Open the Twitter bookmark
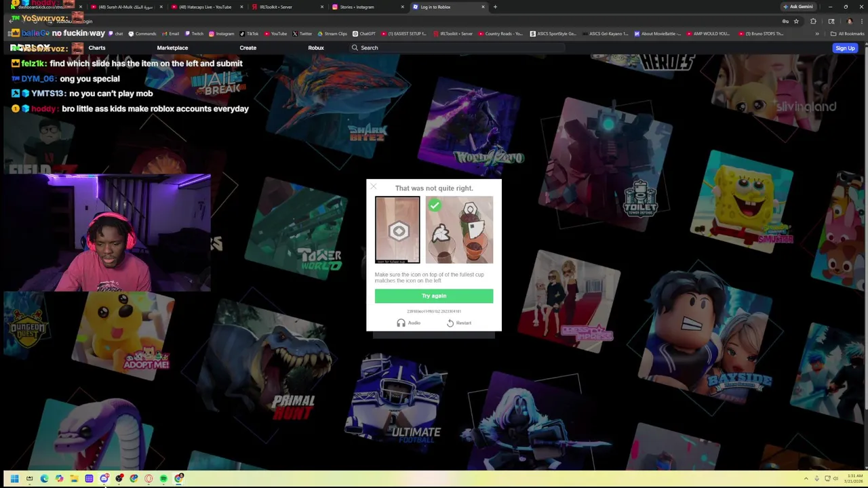The height and width of the screenshot is (488, 868). pyautogui.click(x=302, y=33)
